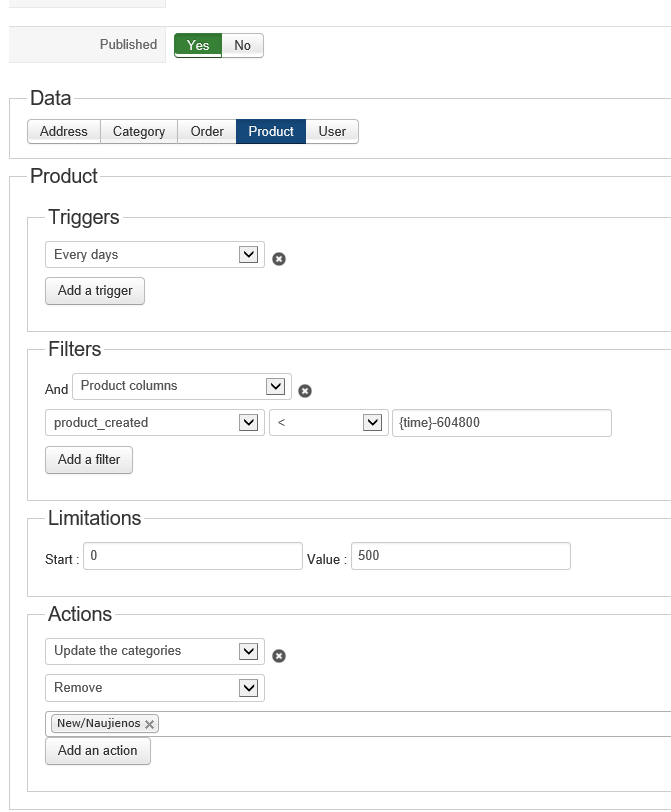Remove the Every days trigger

(x=279, y=259)
